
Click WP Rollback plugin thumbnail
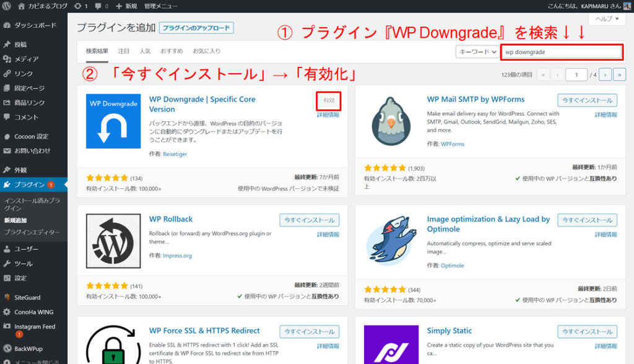click(x=113, y=241)
